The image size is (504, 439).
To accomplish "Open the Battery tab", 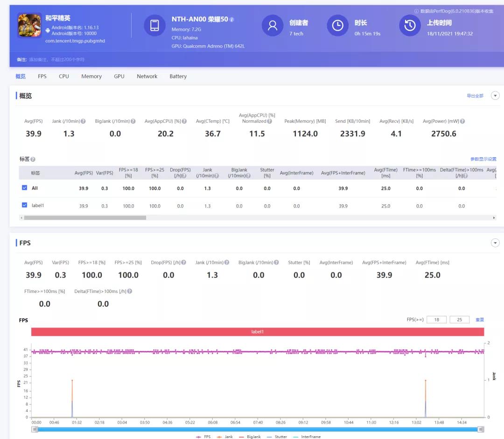I will click(178, 77).
